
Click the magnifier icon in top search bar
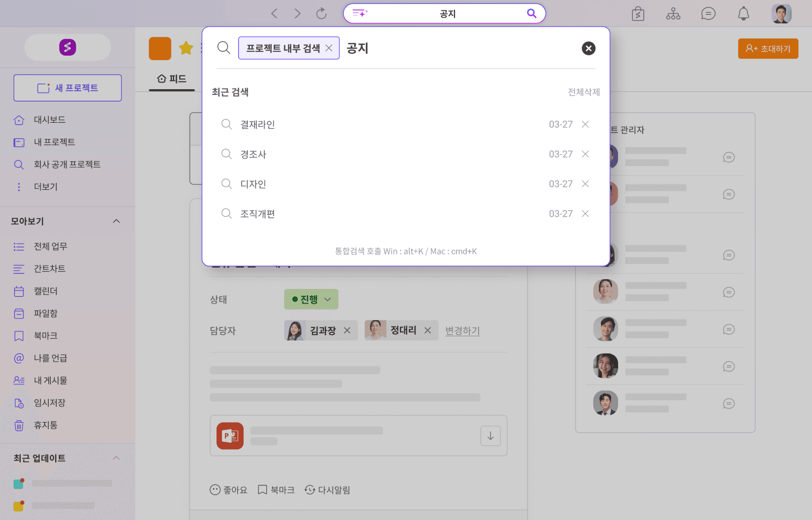[531, 14]
